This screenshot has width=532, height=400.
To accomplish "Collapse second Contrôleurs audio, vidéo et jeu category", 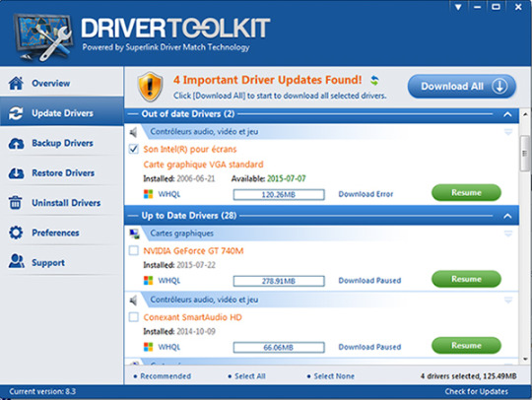I will point(508,300).
